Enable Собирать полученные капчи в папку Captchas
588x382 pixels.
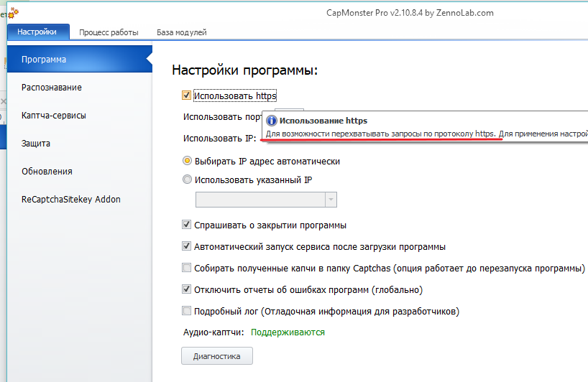[x=186, y=268]
